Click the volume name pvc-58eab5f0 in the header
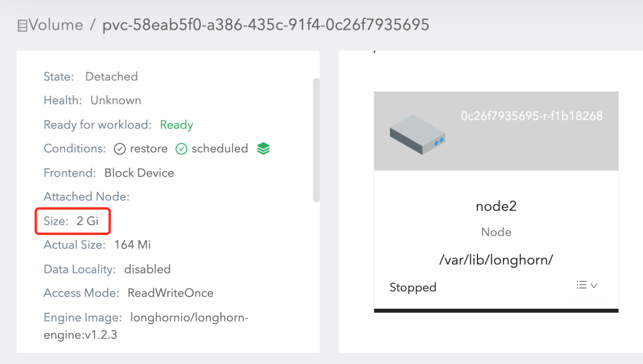Image resolution: width=643 pixels, height=364 pixels. pyautogui.click(x=265, y=24)
